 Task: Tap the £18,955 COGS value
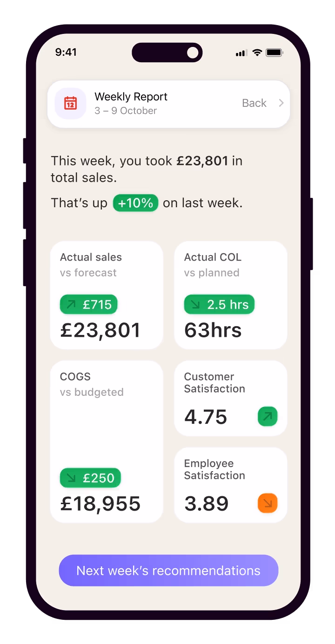100,504
